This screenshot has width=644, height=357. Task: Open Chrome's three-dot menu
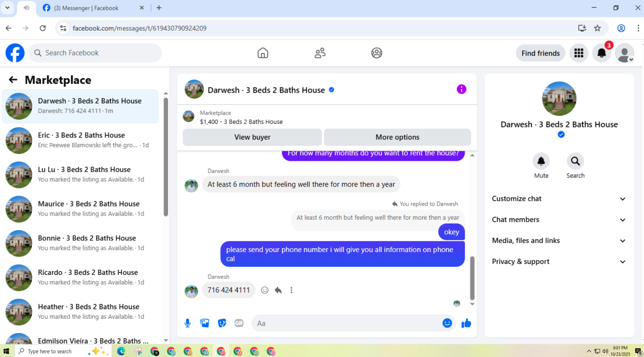click(x=638, y=28)
